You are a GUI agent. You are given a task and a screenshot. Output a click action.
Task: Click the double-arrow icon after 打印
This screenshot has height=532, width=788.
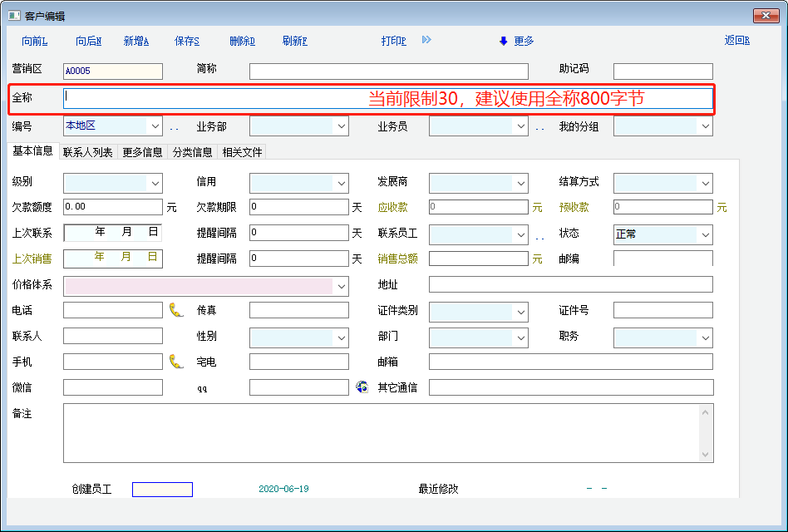[426, 40]
